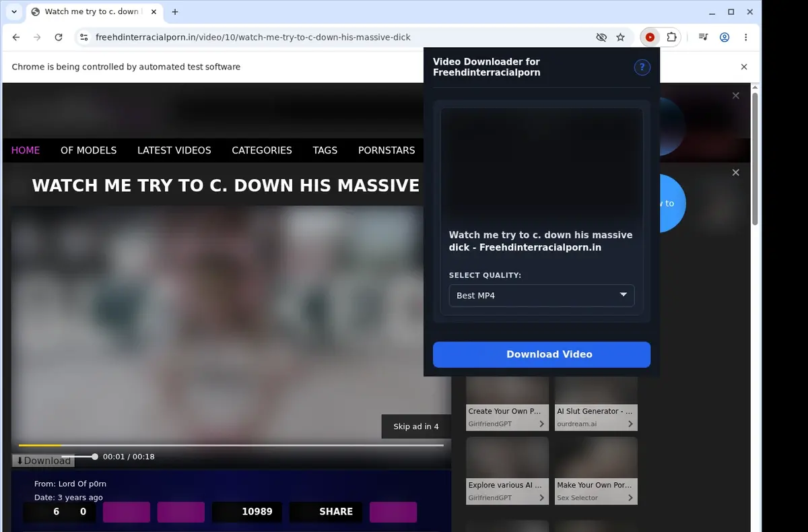Open the Chrome three-dot menu
This screenshot has height=532, width=808.
tap(746, 37)
